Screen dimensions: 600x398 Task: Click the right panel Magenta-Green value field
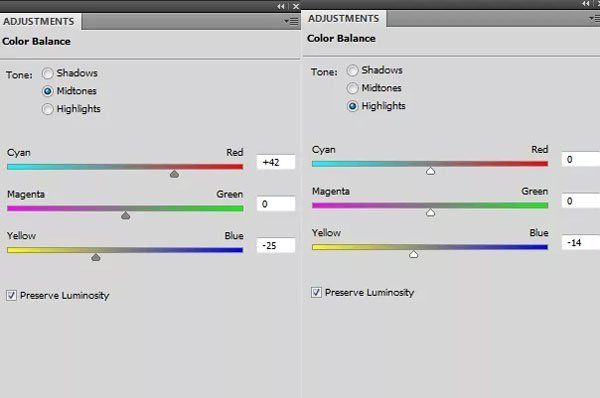pyautogui.click(x=581, y=201)
